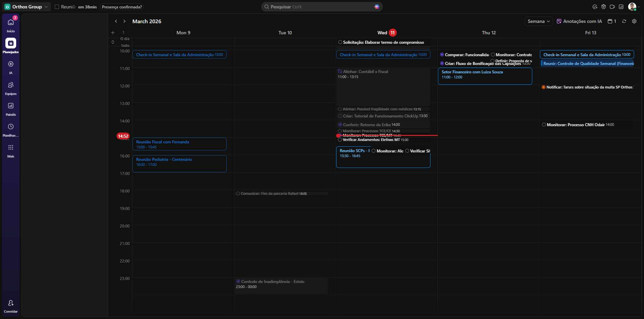Switch to Planilhas in the sidebar
The height and width of the screenshot is (319, 644).
pos(11,127)
